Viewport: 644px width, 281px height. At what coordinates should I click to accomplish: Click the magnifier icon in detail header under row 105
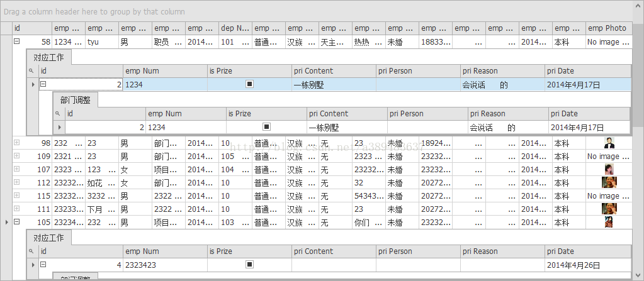tap(33, 251)
